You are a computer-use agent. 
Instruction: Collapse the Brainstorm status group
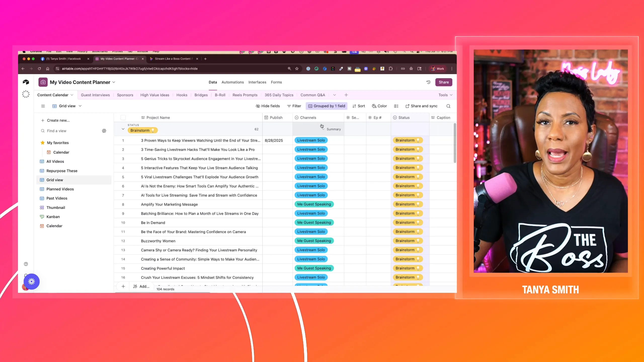point(123,129)
